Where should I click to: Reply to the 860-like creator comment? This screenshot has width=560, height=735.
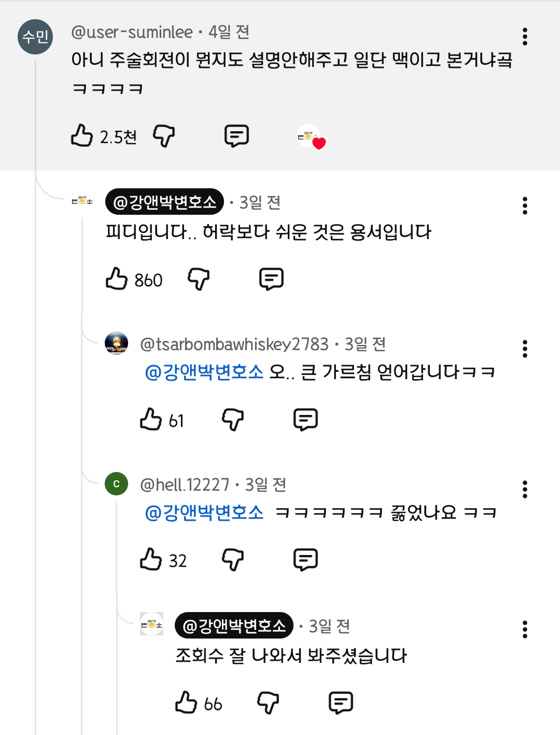click(x=271, y=279)
